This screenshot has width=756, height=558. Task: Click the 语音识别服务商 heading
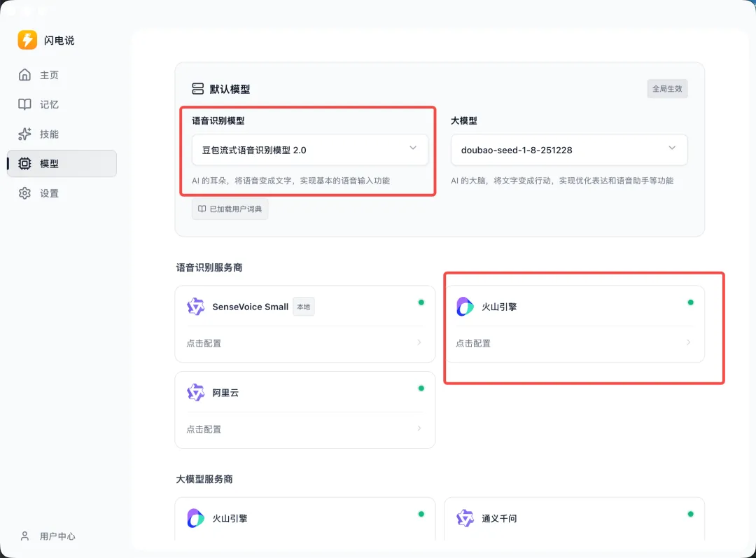point(209,267)
